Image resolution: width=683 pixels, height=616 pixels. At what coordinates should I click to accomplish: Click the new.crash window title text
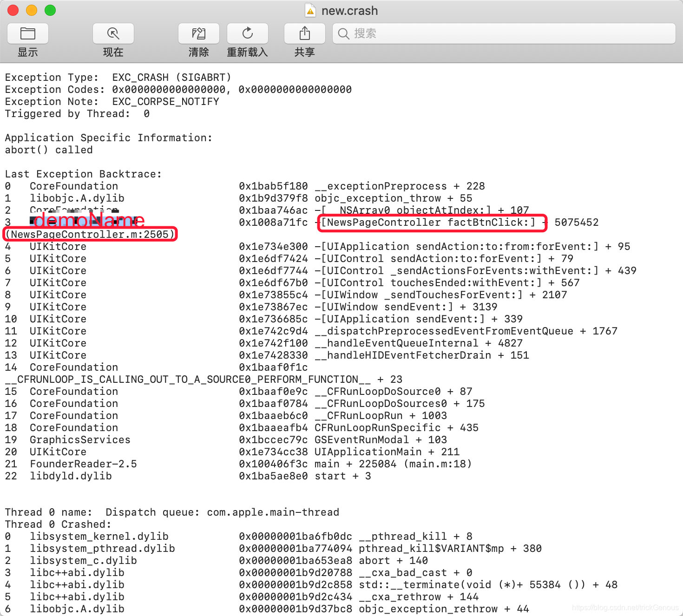click(x=349, y=11)
